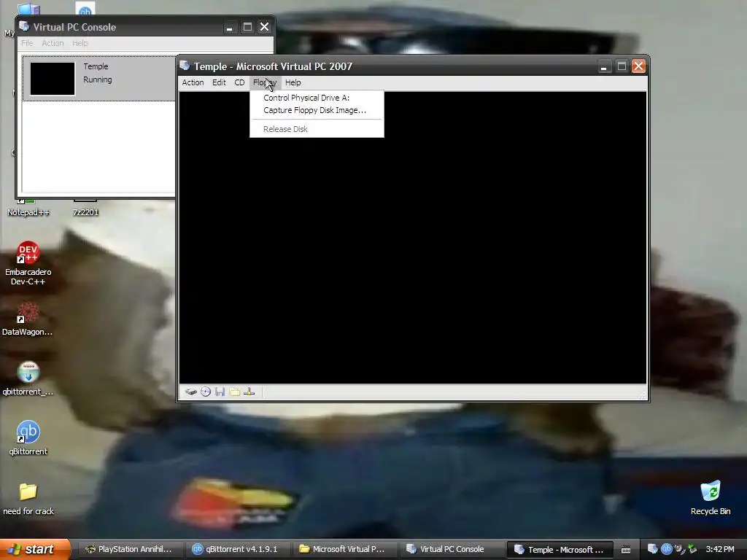Select Temple thumbnail in Virtual PC Console
The width and height of the screenshot is (747, 560).
[53, 79]
